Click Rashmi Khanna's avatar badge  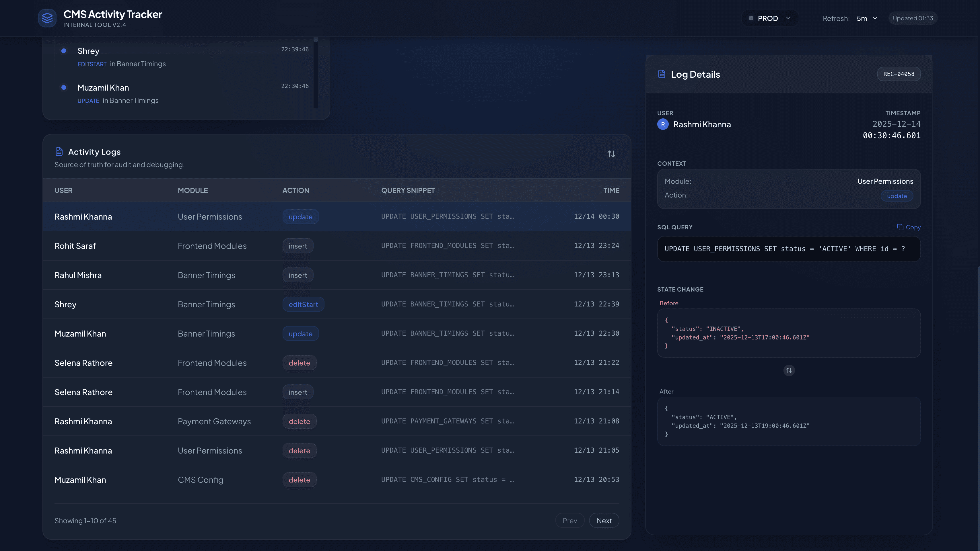pos(663,124)
